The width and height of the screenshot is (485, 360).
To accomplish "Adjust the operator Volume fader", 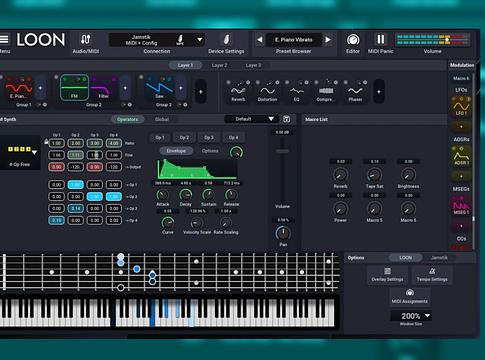I will [x=282, y=151].
